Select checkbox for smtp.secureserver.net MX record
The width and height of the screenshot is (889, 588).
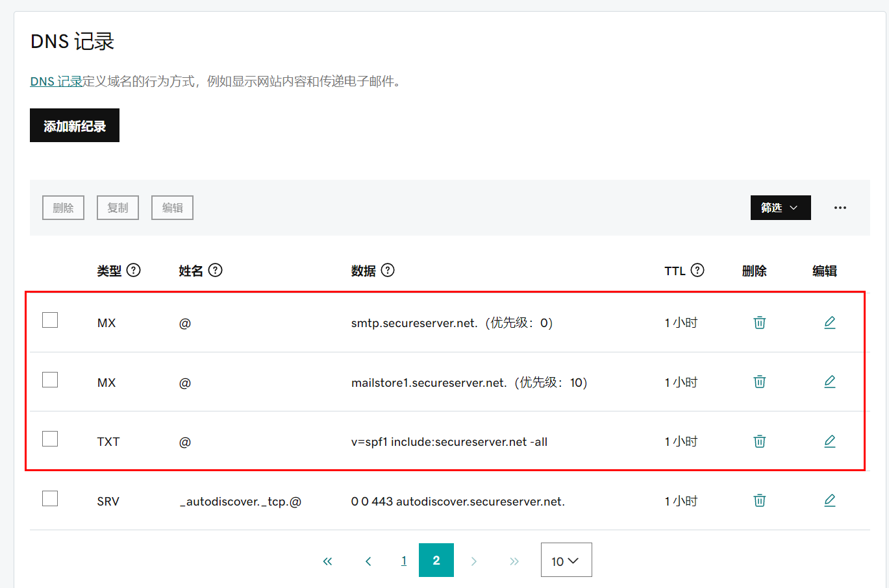click(50, 320)
